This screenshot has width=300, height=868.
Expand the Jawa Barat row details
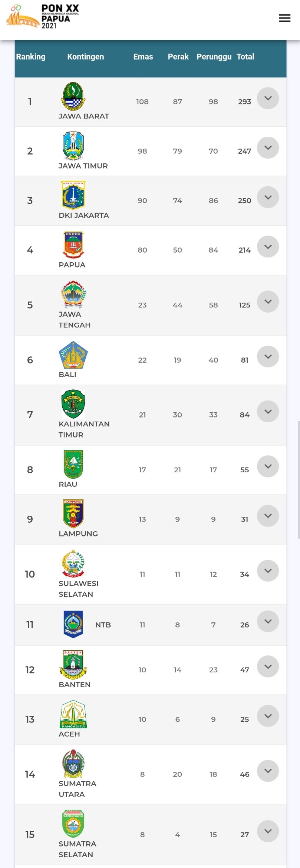click(268, 98)
